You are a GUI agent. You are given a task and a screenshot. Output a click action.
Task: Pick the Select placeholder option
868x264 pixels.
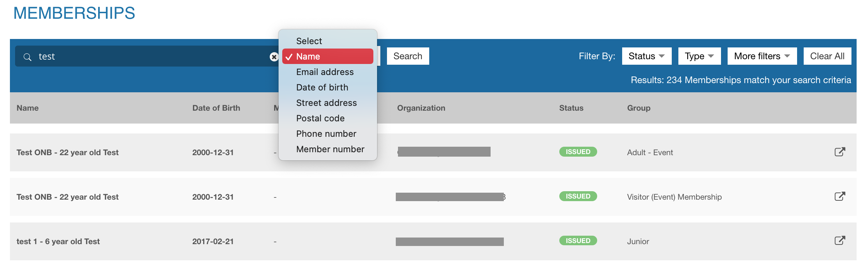point(309,41)
